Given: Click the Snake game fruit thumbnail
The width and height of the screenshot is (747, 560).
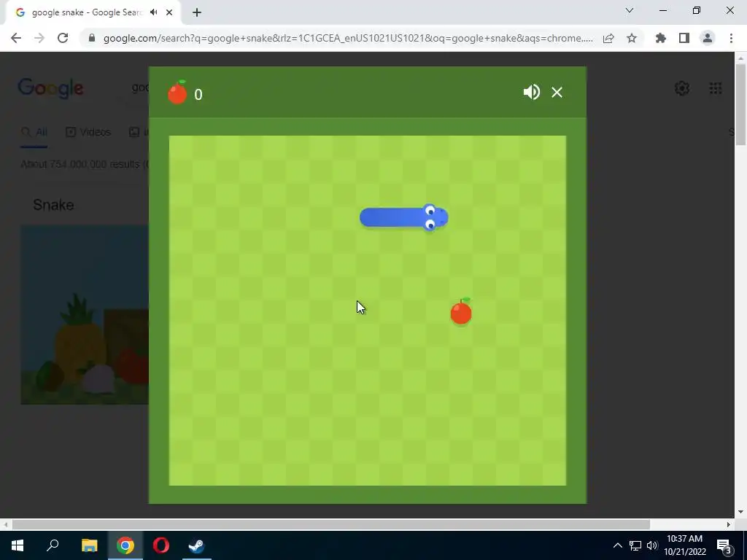Looking at the screenshot, I should click(85, 315).
